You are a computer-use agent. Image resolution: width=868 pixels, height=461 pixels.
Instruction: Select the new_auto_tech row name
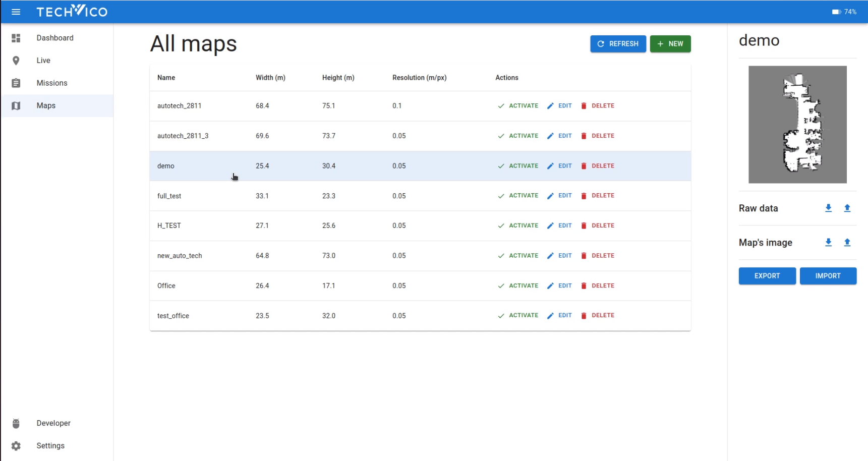[x=180, y=256]
